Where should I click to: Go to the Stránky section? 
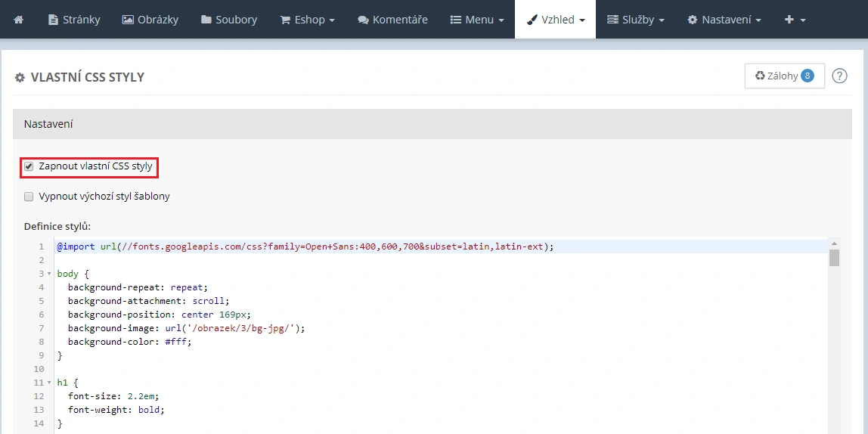pyautogui.click(x=73, y=20)
